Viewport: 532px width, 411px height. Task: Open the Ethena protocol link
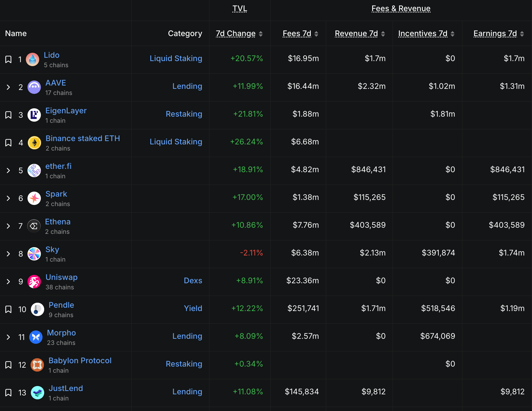pos(58,222)
